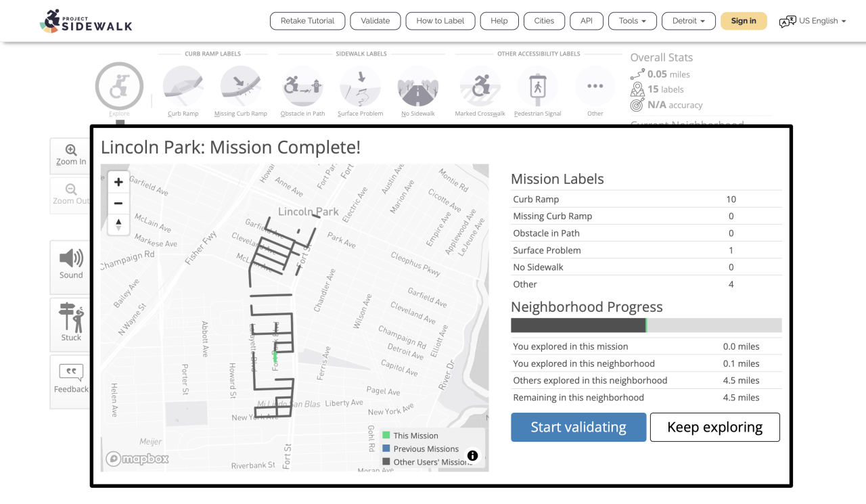866x504 pixels.
Task: Click the Zoom Out magnifier button
Action: click(x=70, y=195)
